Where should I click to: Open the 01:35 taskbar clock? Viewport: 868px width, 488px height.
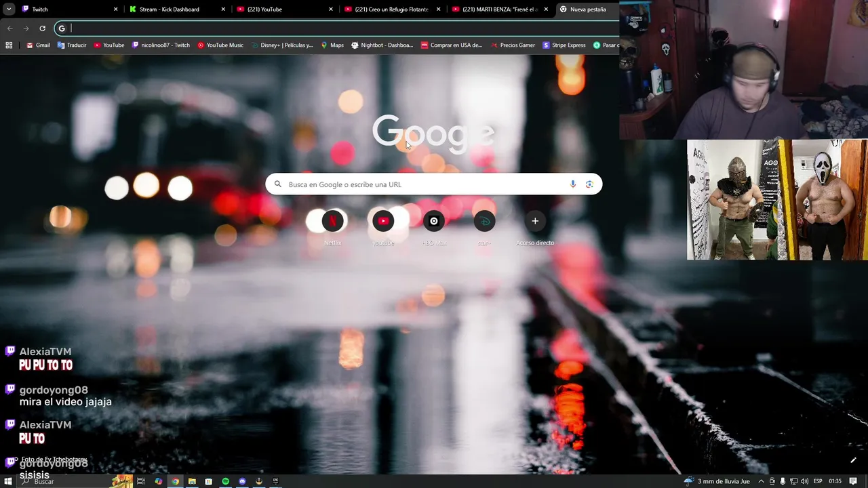click(x=835, y=481)
